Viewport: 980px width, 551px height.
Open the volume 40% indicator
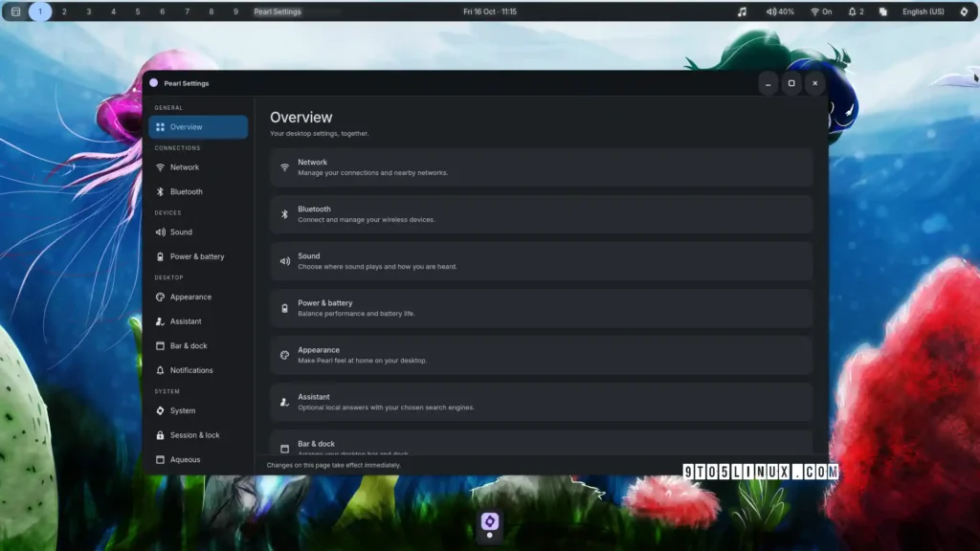pyautogui.click(x=780, y=11)
